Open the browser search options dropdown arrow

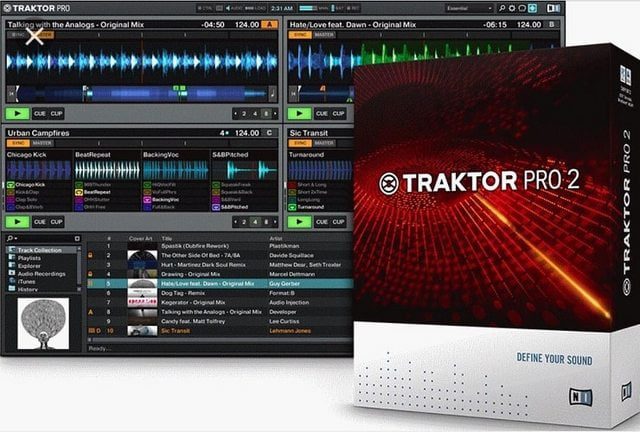pyautogui.click(x=16, y=238)
